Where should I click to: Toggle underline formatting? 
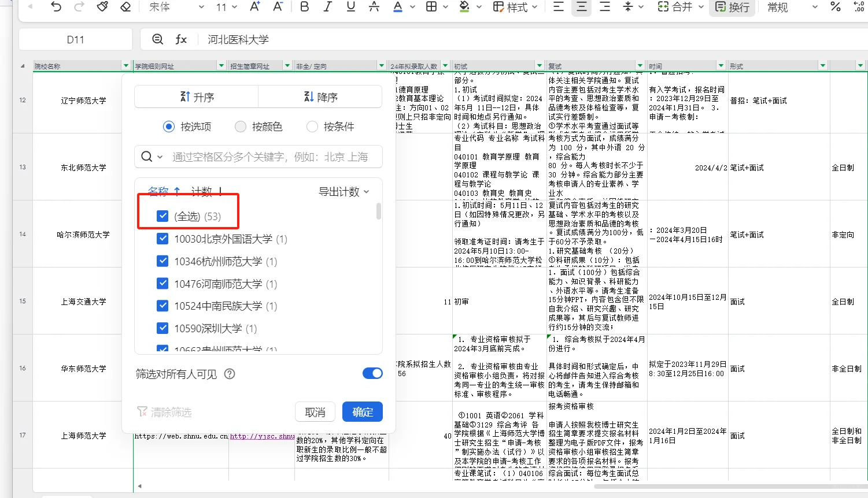point(351,7)
